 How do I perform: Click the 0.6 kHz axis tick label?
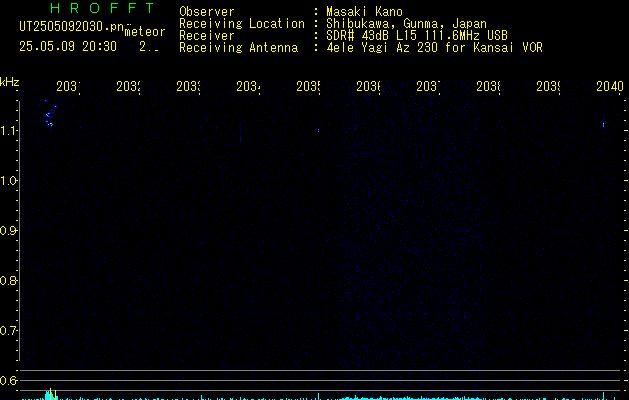pos(8,380)
